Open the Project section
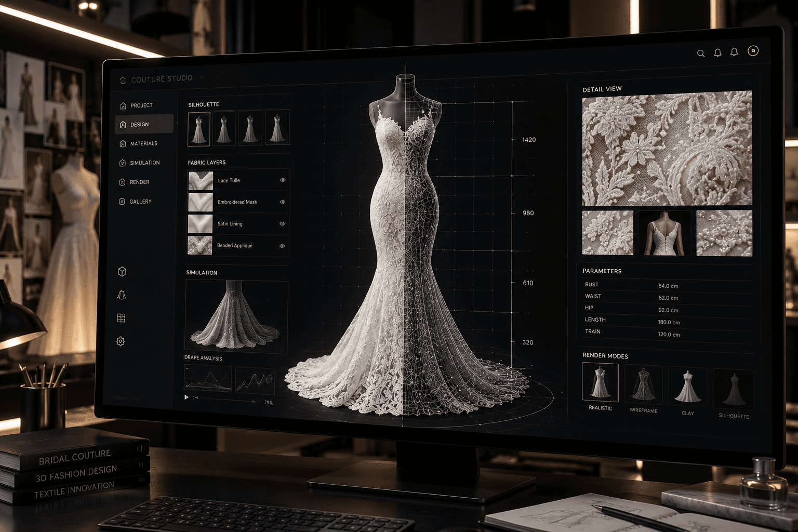798x532 pixels. (136, 105)
